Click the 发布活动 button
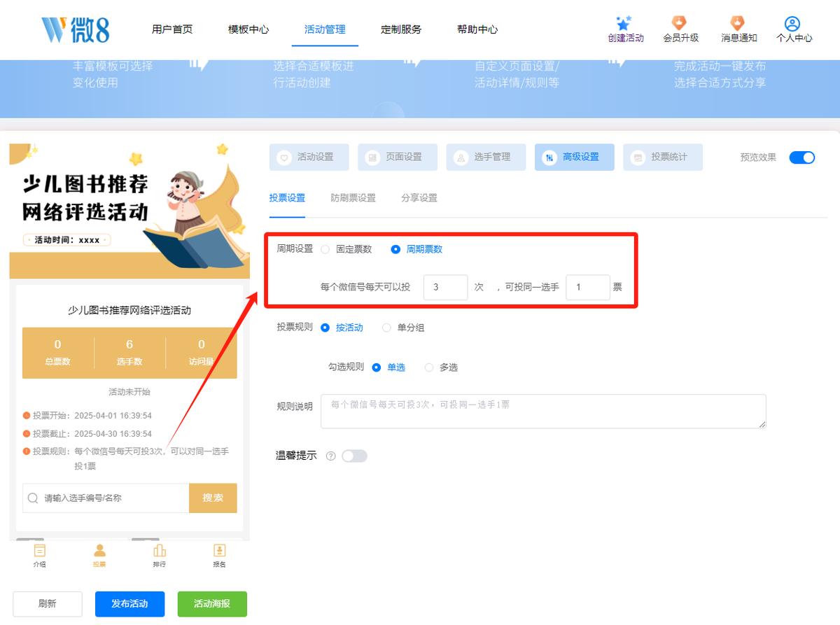 point(130,603)
